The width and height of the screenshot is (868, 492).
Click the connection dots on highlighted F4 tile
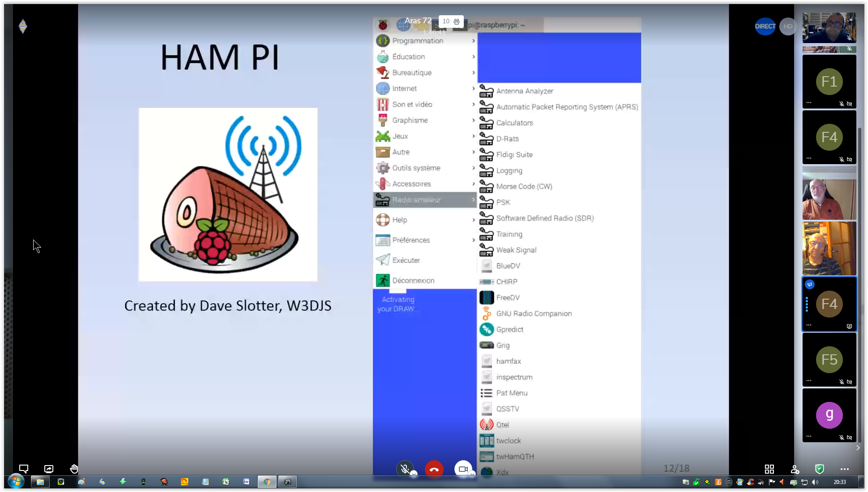(x=807, y=304)
